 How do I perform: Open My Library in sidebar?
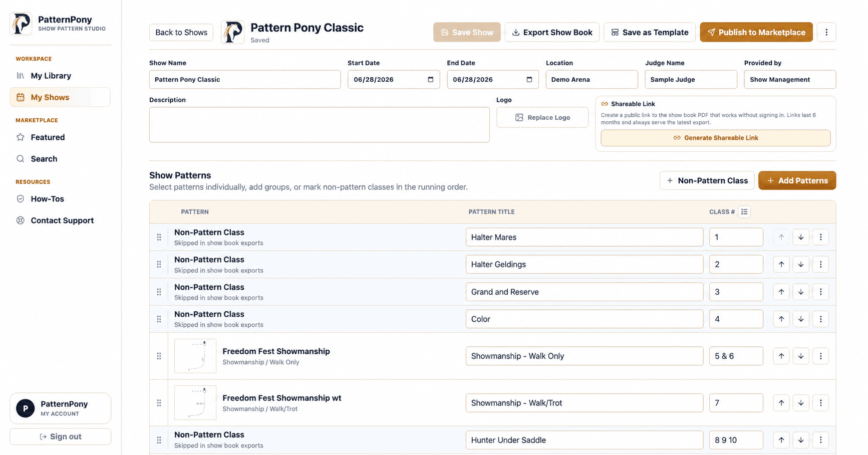pyautogui.click(x=60, y=76)
